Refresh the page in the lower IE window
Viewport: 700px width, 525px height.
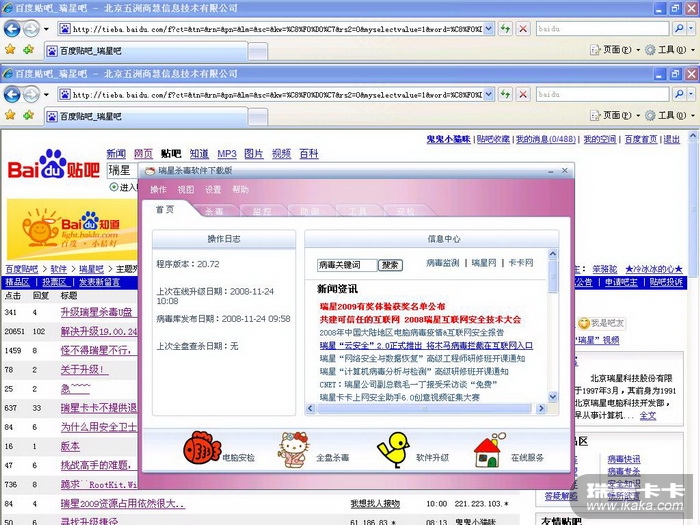tap(505, 94)
